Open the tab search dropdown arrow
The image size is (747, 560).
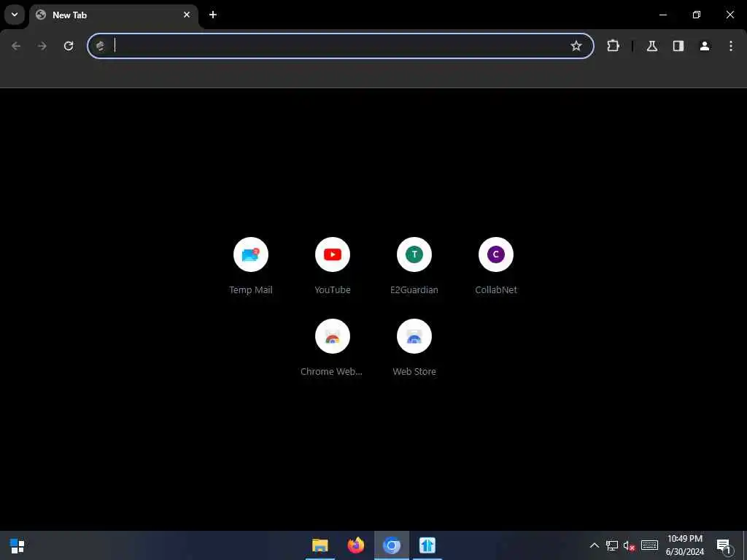tap(15, 15)
